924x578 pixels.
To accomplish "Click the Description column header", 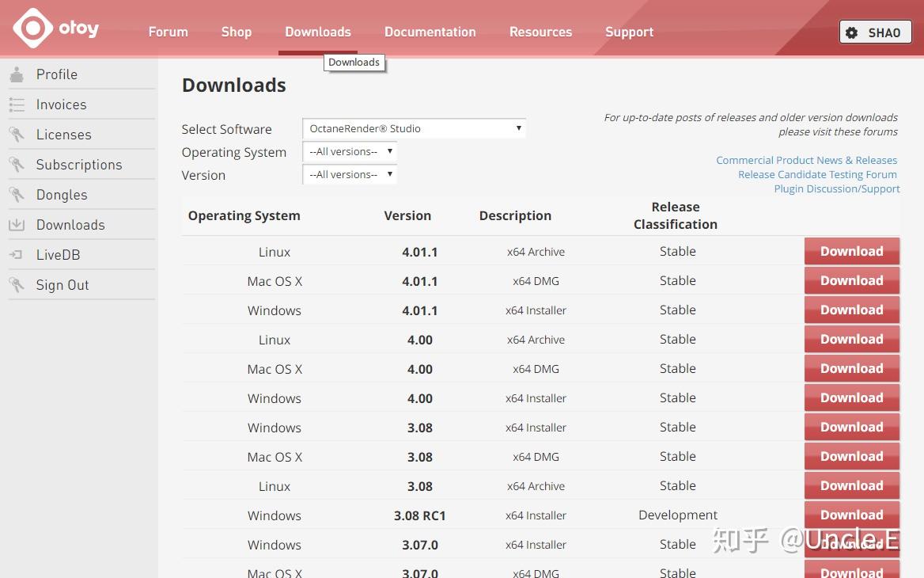I will 515,216.
